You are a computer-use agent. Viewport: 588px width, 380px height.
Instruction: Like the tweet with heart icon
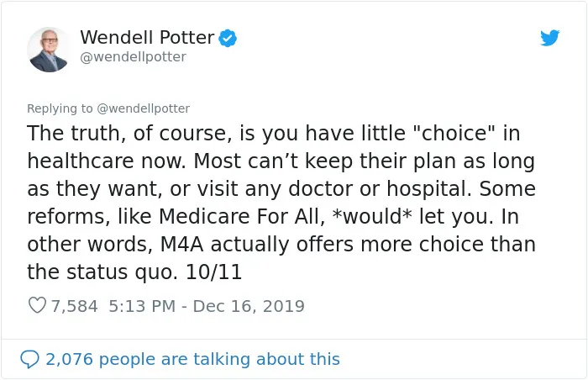pyautogui.click(x=37, y=306)
